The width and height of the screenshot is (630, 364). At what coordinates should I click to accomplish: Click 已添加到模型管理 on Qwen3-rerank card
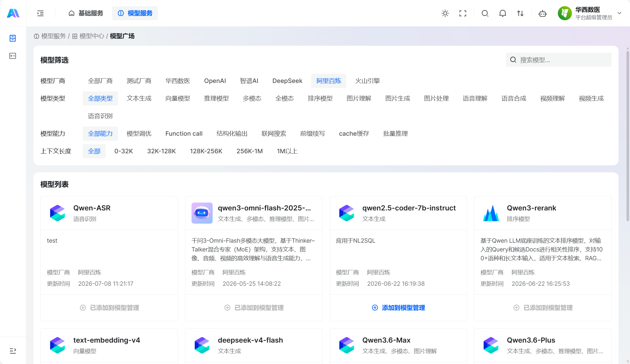[x=543, y=308]
